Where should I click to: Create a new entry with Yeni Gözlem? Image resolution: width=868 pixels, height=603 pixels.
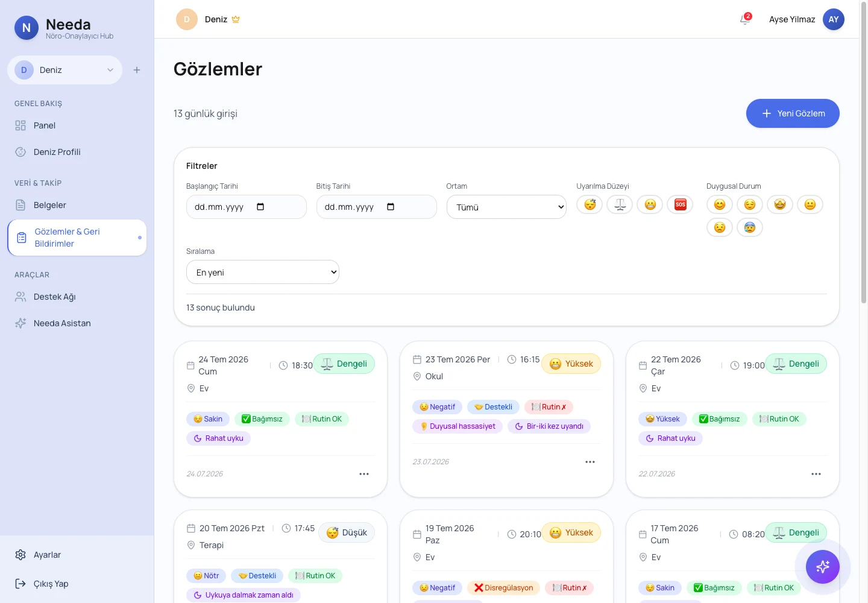(x=793, y=113)
